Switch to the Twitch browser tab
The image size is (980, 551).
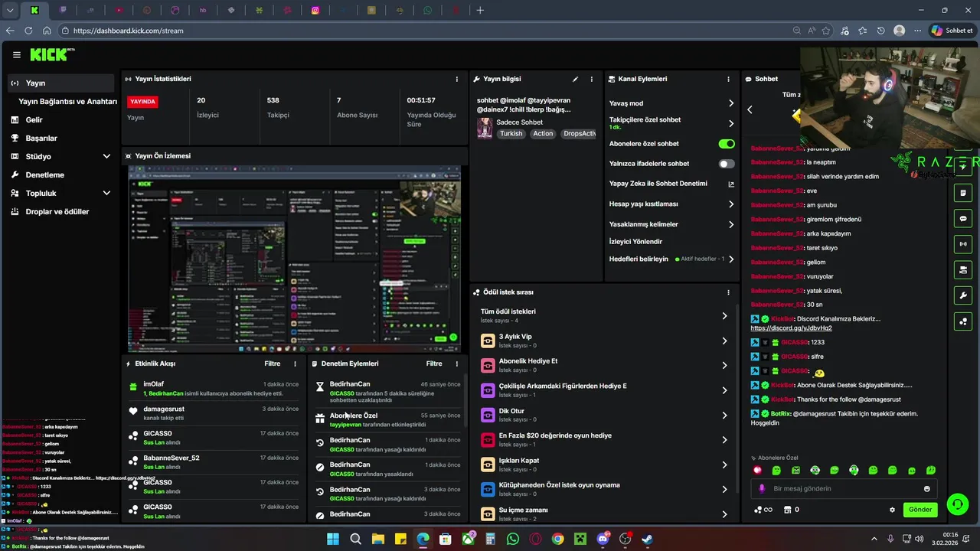[x=63, y=11]
